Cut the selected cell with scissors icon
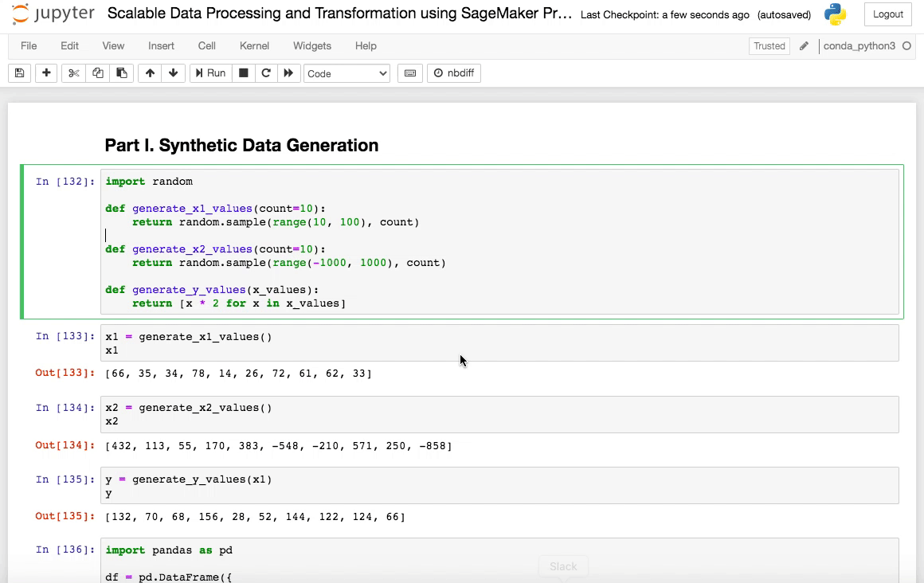 [73, 73]
